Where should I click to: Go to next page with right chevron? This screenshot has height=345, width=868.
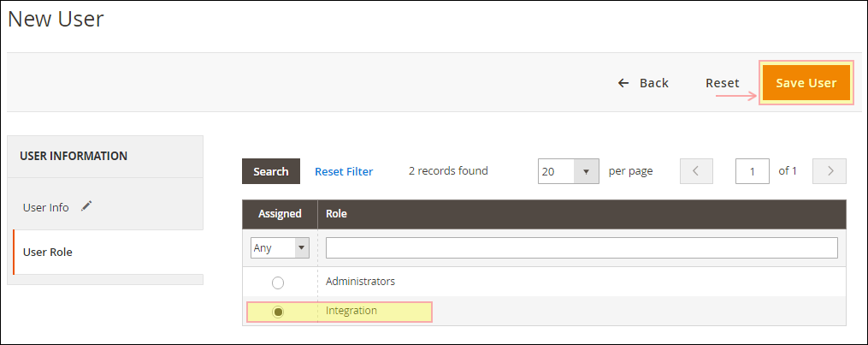pos(830,171)
